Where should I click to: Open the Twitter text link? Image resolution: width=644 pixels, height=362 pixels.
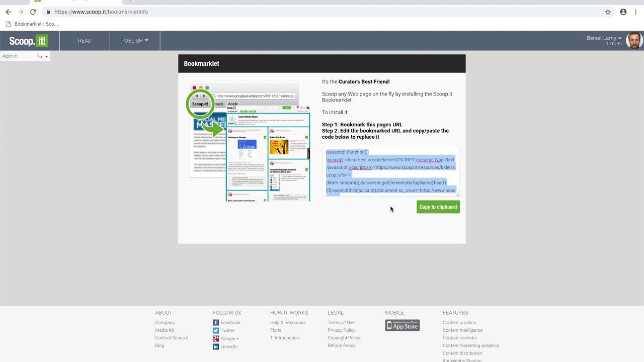point(228,331)
